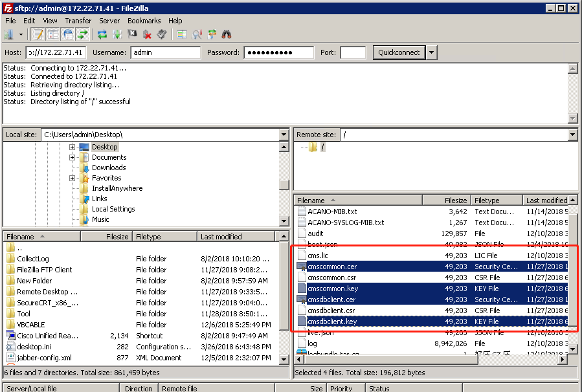Screen dimensions: 582x392
Task: Click the Username input field
Action: [166, 52]
